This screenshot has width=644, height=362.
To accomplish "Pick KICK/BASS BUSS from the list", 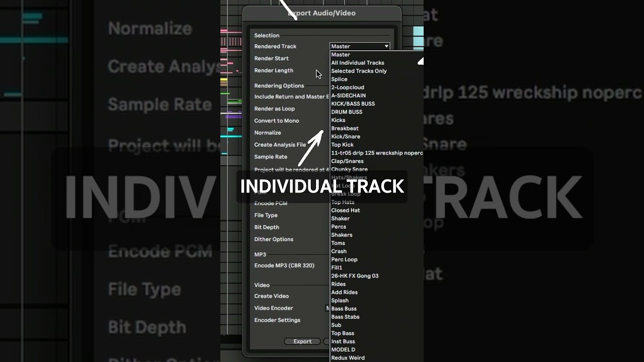I will point(353,104).
